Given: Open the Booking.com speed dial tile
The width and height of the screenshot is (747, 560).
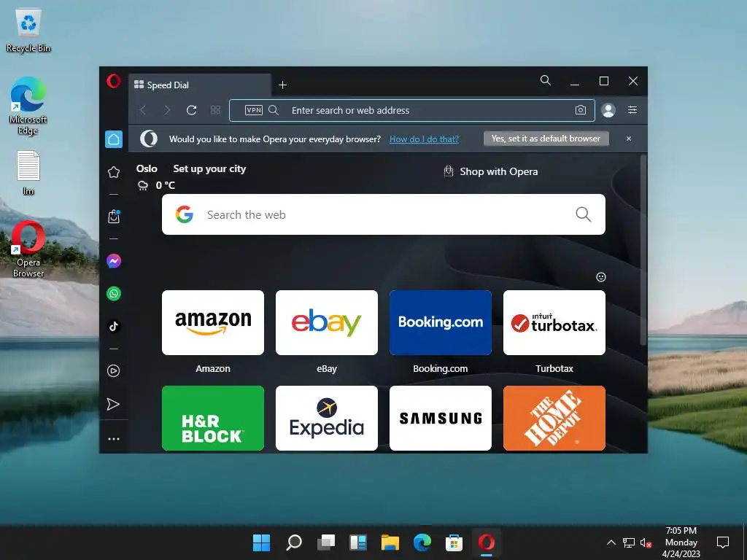Looking at the screenshot, I should pos(441,323).
